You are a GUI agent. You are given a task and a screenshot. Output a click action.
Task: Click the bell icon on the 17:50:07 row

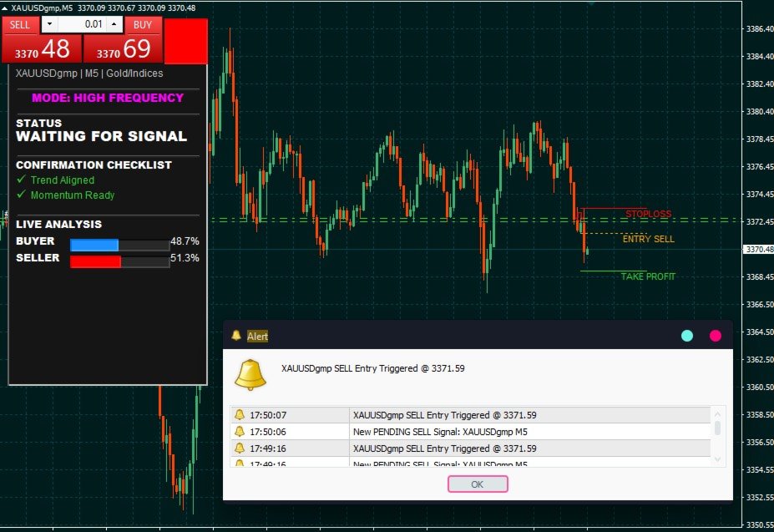click(x=240, y=415)
